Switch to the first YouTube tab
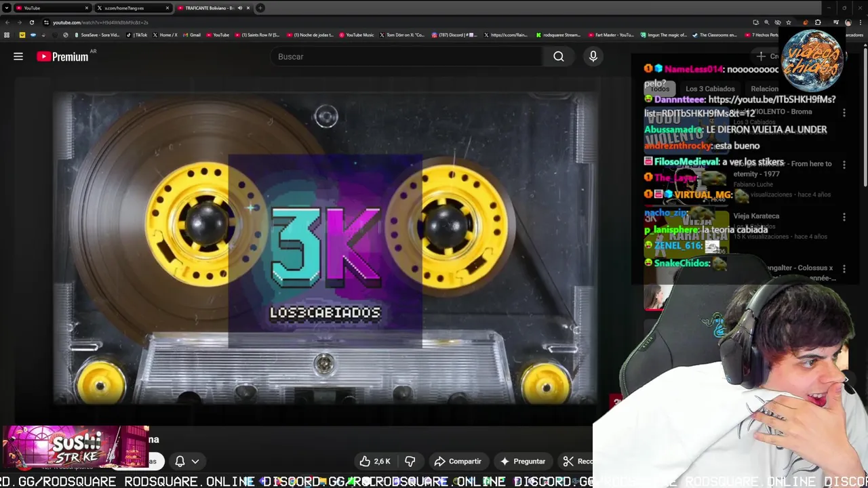 tap(51, 8)
